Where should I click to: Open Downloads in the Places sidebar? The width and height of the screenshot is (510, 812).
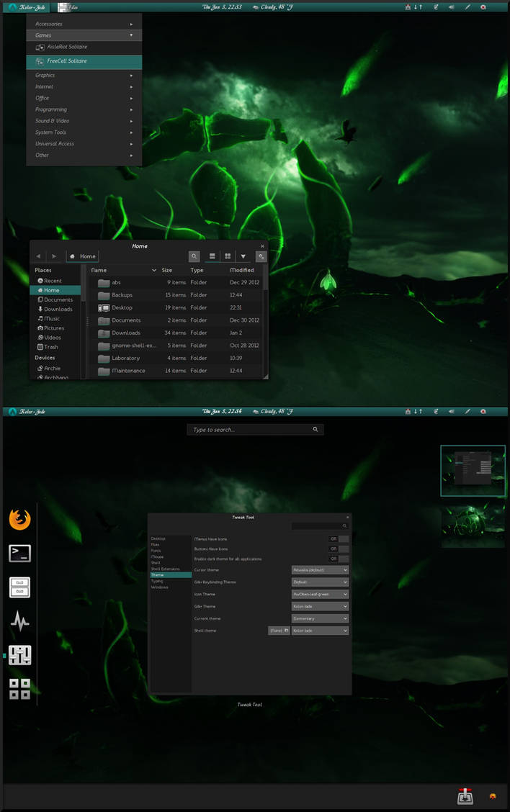55,309
